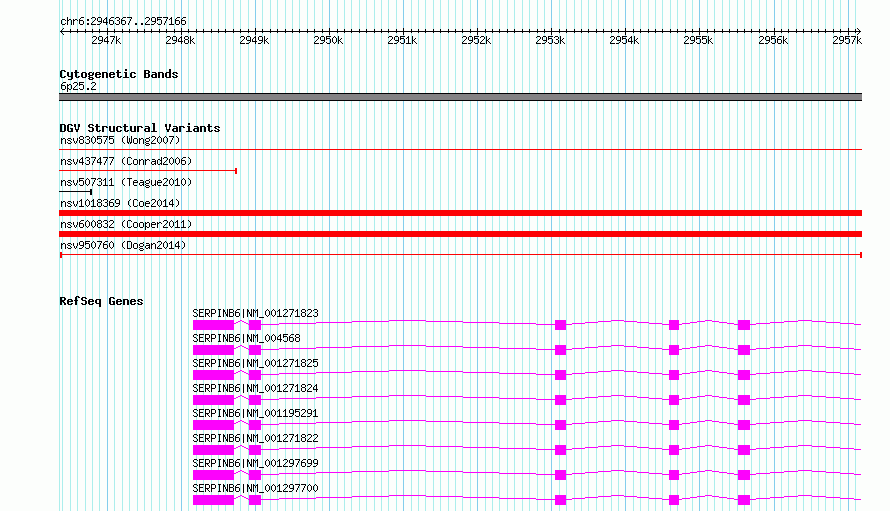Open variant nsv507311 (Teague2010) label
The image size is (890, 511).
tap(126, 182)
